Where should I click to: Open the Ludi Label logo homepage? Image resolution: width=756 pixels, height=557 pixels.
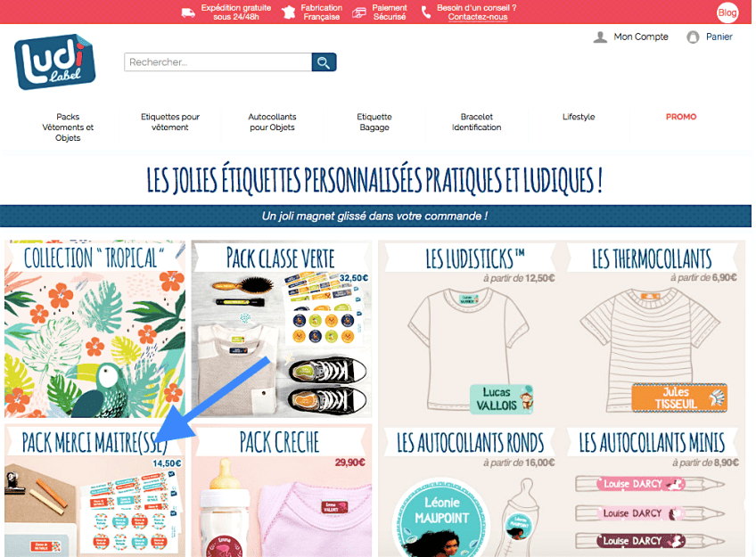(x=55, y=61)
